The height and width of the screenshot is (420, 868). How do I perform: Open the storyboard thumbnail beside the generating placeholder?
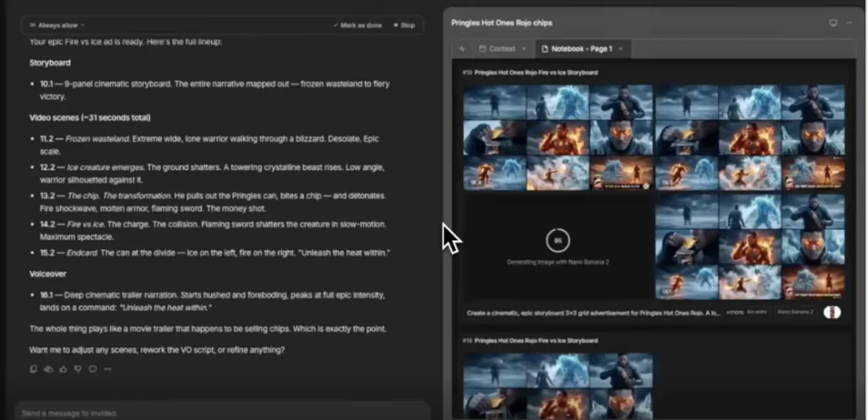click(750, 246)
